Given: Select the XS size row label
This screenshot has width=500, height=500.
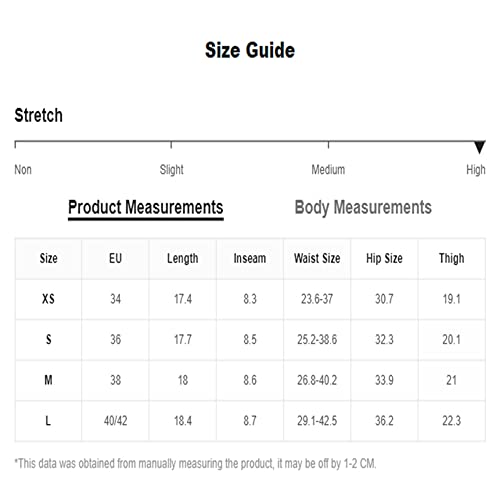Looking at the screenshot, I should click(48, 299).
